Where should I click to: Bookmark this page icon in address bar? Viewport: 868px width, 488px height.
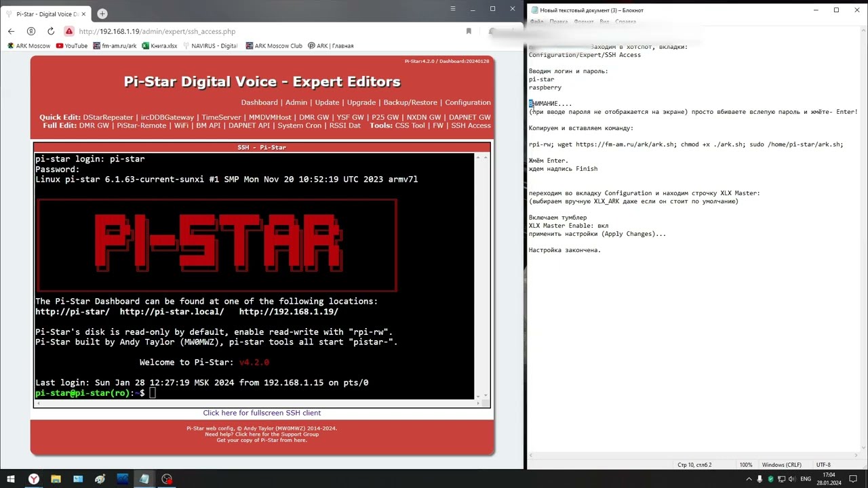(x=469, y=31)
